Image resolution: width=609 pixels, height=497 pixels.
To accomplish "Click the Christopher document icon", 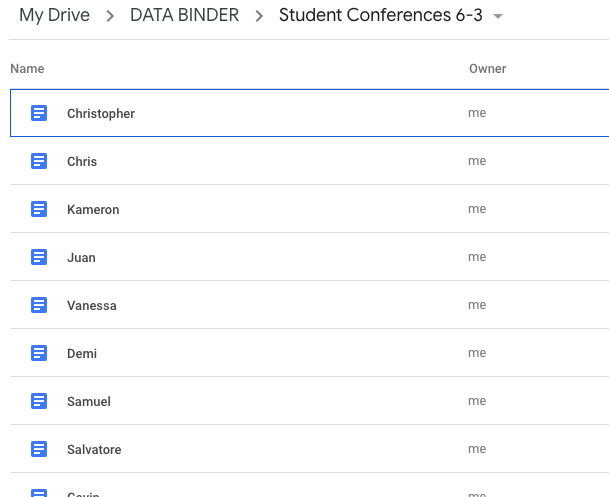I will (39, 113).
